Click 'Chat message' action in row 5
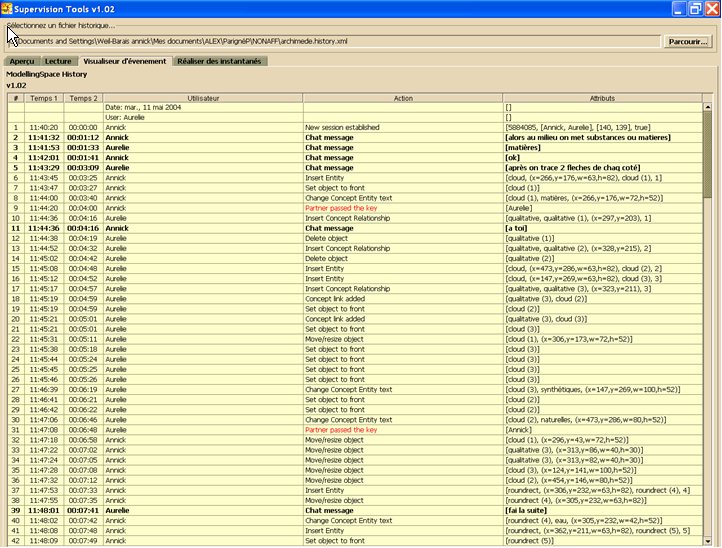Image resolution: width=722 pixels, height=548 pixels. pos(403,168)
